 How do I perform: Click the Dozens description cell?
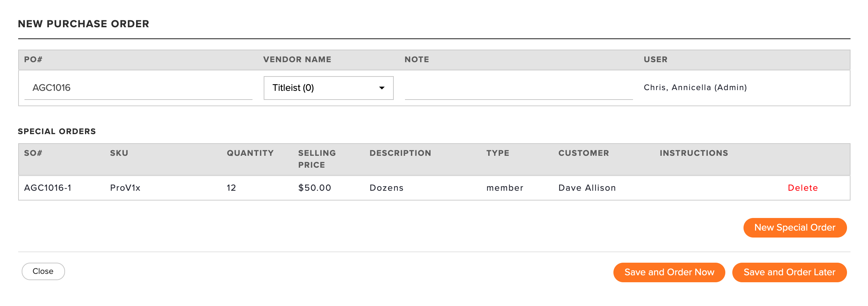[x=386, y=188]
